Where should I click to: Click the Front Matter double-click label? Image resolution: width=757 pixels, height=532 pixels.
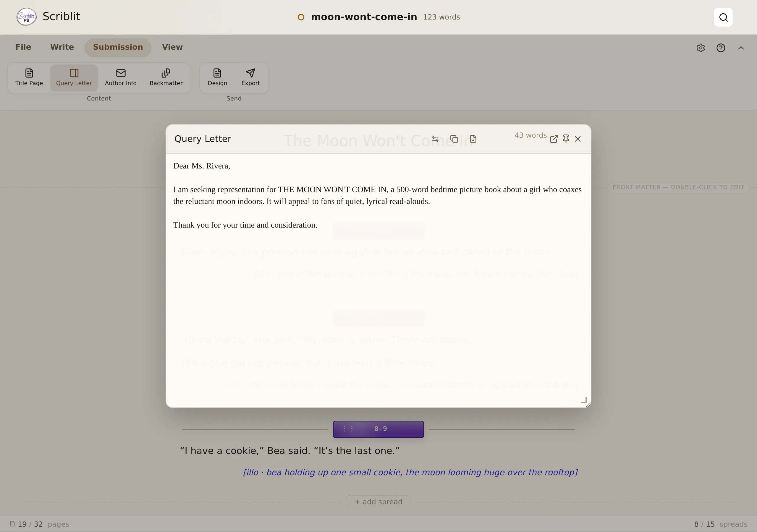tap(678, 188)
